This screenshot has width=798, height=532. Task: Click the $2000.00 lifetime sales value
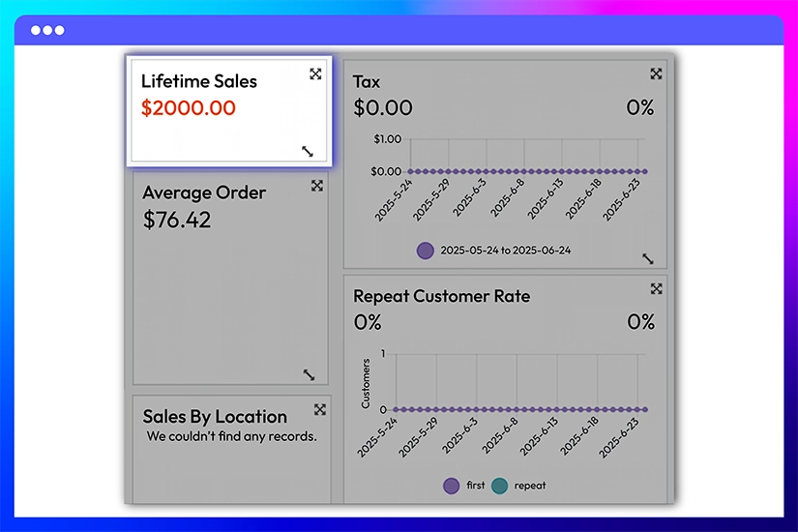point(189,108)
